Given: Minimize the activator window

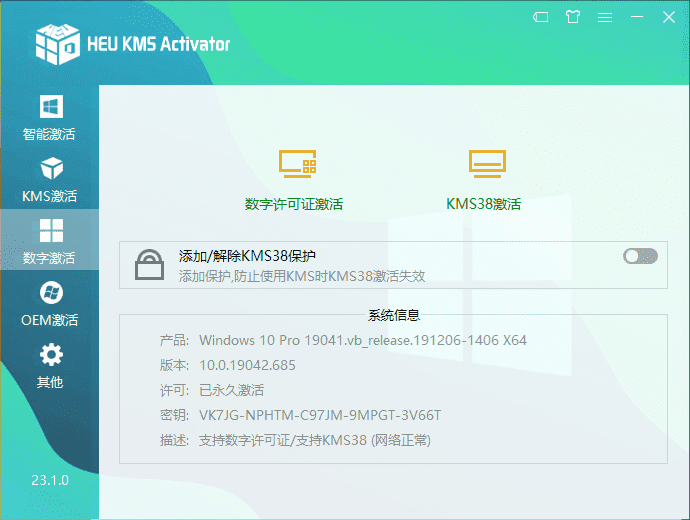Looking at the screenshot, I should click(x=637, y=17).
